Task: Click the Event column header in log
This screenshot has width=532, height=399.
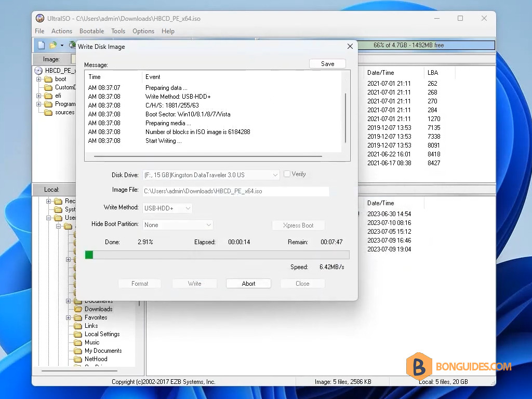Action: pos(153,77)
